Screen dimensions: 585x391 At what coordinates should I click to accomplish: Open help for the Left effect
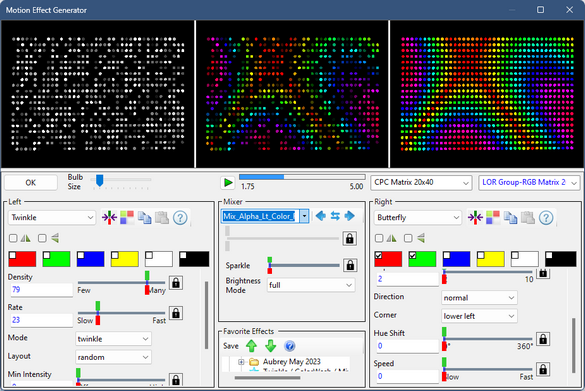pos(180,218)
